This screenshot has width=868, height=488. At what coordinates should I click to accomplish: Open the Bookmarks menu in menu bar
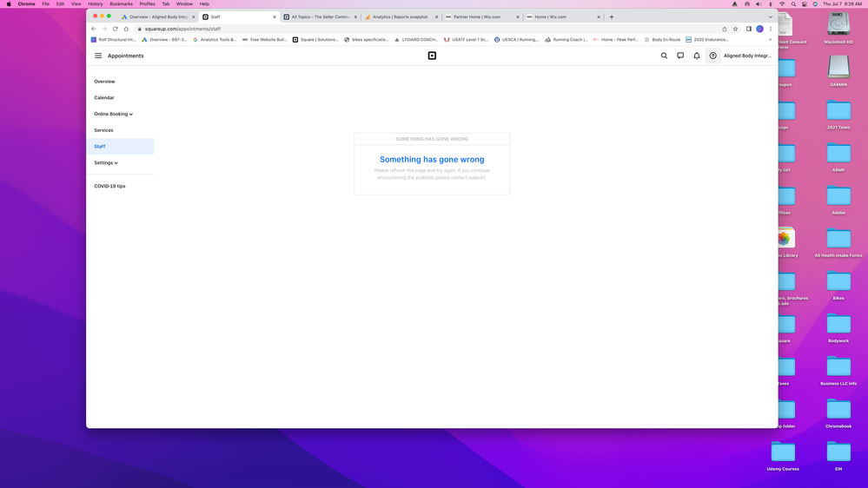121,3
